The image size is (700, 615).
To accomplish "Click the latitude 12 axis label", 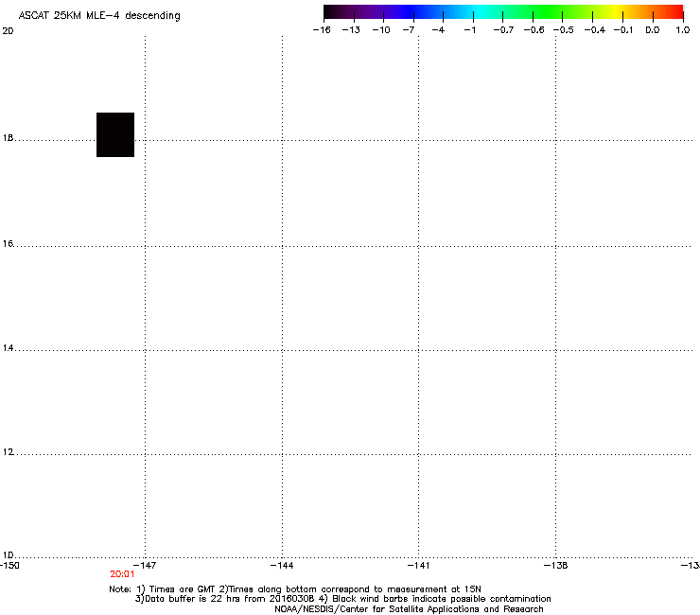I will pyautogui.click(x=8, y=452).
